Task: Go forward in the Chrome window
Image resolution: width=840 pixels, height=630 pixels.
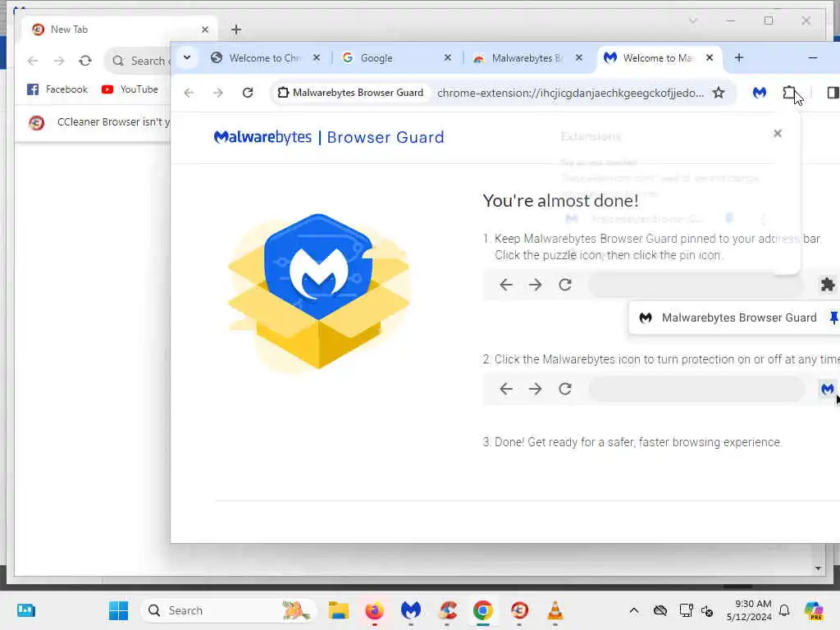Action: (217, 93)
